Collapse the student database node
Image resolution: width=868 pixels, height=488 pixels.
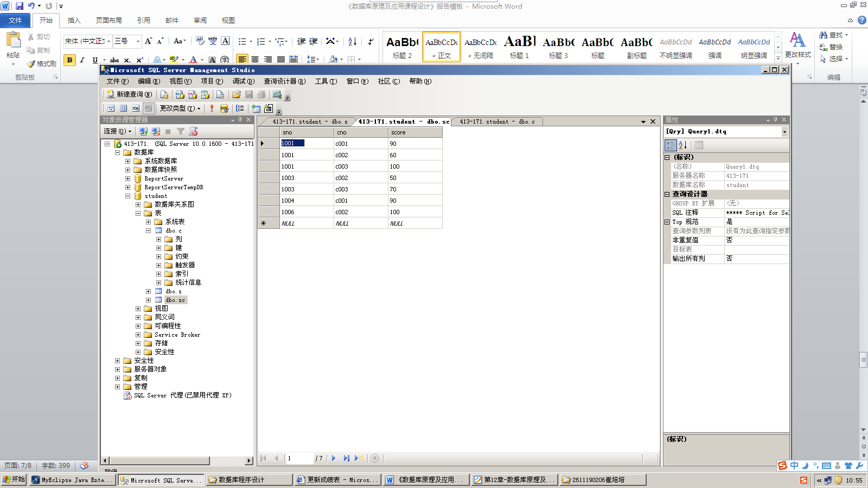[127, 196]
